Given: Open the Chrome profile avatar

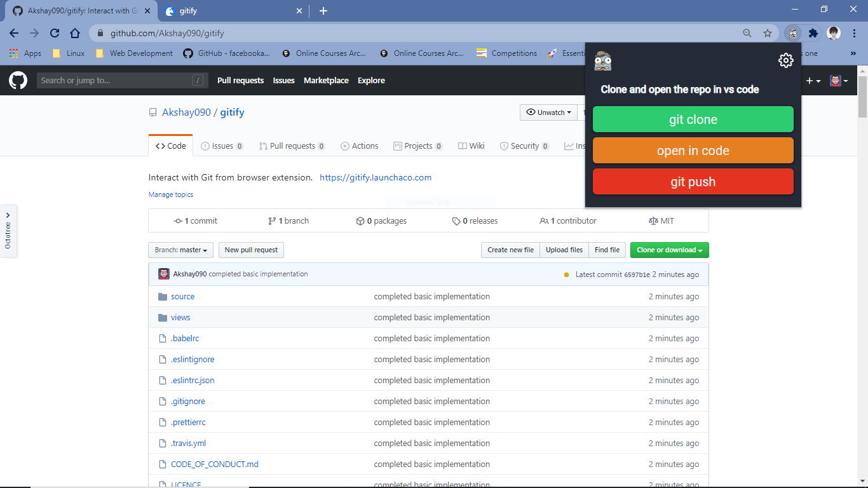Looking at the screenshot, I should coord(834,33).
